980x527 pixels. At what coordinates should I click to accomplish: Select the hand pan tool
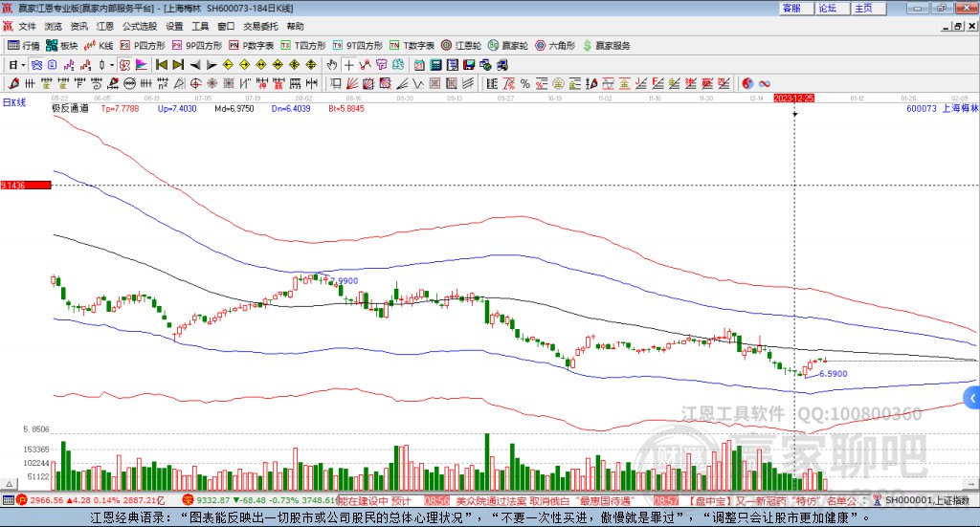[332, 65]
